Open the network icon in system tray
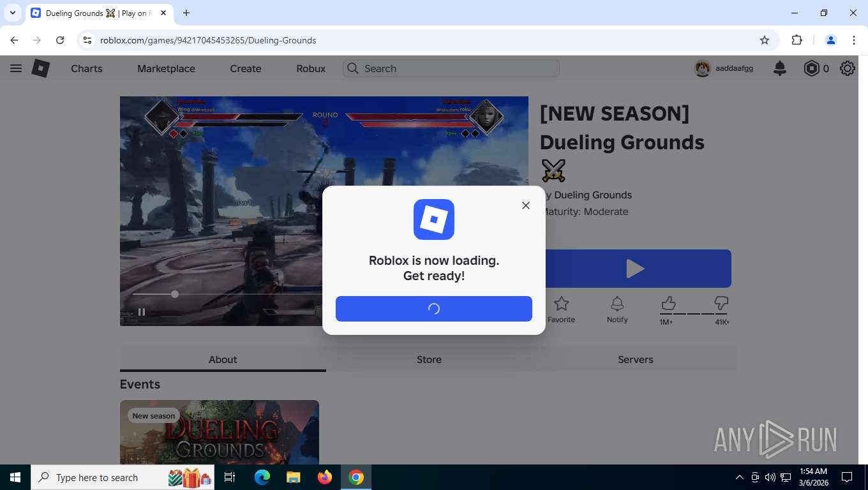Viewport: 868px width, 490px height. 786,477
